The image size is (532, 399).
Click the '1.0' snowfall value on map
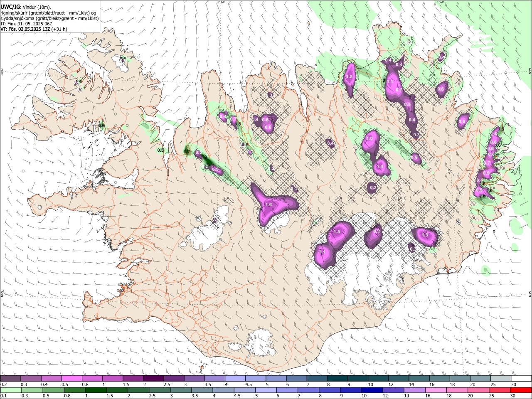[369, 138]
